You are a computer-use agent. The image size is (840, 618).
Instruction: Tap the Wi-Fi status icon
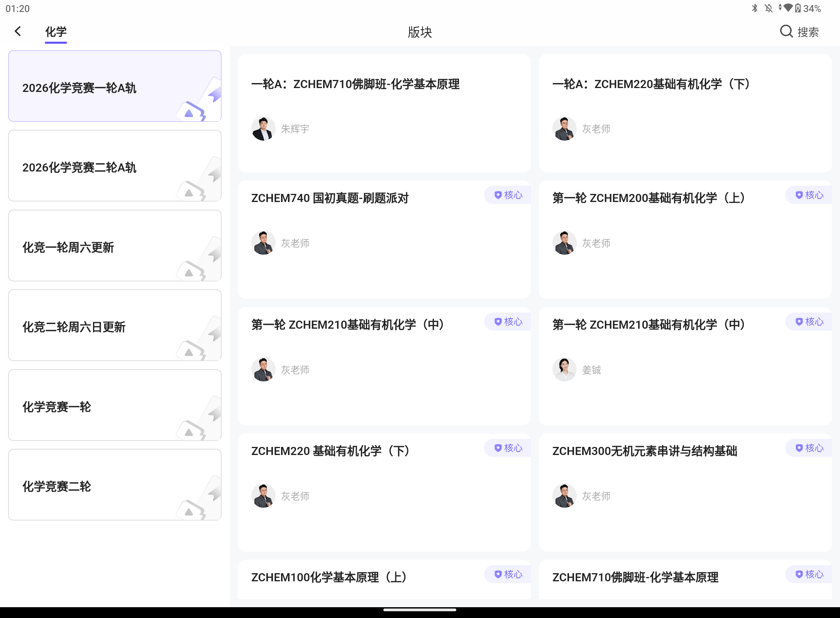pyautogui.click(x=788, y=8)
